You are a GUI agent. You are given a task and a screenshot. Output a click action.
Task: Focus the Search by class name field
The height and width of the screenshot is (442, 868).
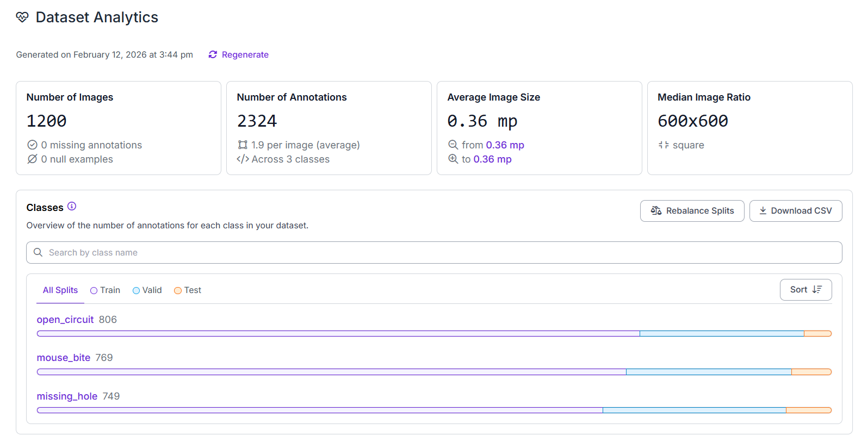434,253
